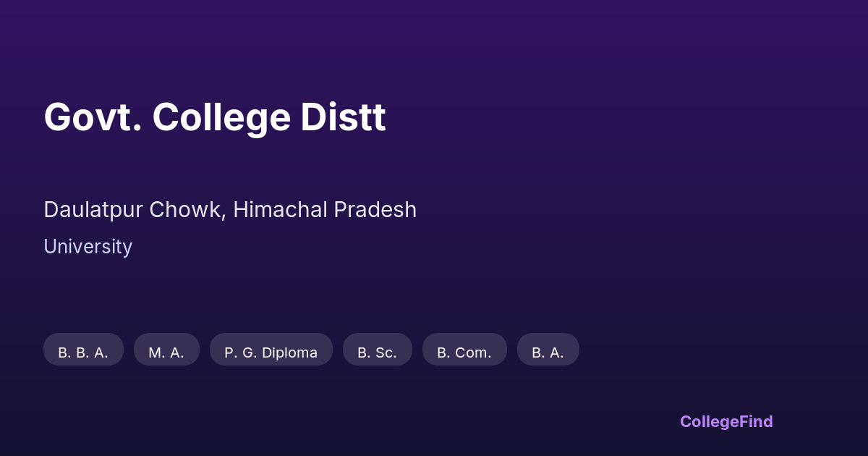Click the Govt. College Distt heading

(x=215, y=117)
